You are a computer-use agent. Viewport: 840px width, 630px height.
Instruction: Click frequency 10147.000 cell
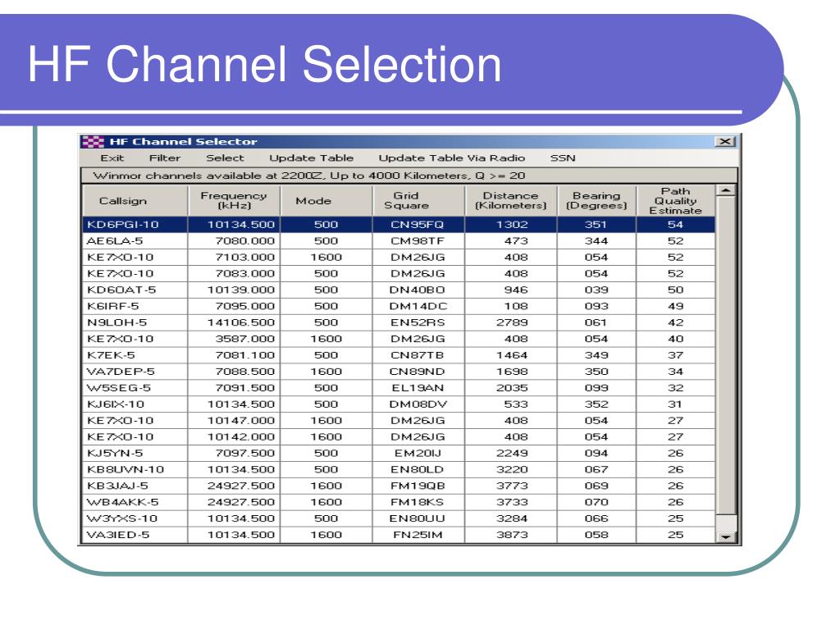(x=234, y=421)
